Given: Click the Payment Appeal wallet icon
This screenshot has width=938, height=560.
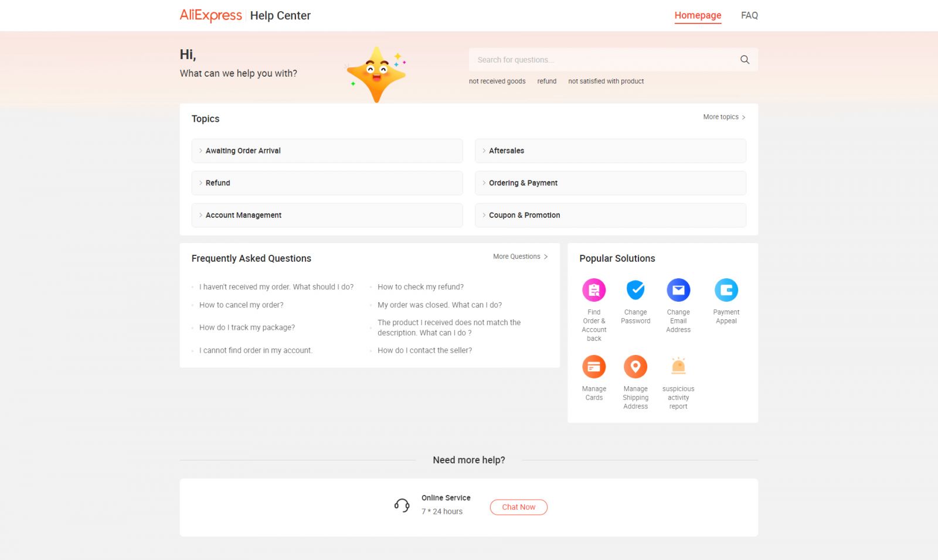Looking at the screenshot, I should click(726, 290).
